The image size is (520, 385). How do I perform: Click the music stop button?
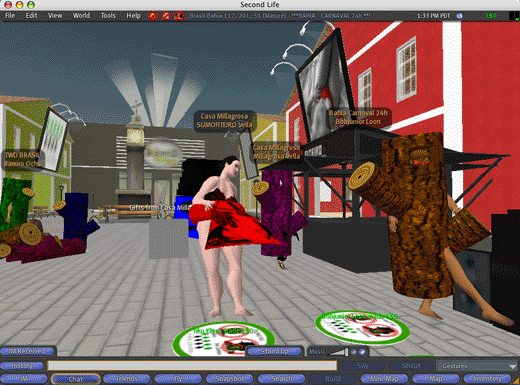pos(354,352)
